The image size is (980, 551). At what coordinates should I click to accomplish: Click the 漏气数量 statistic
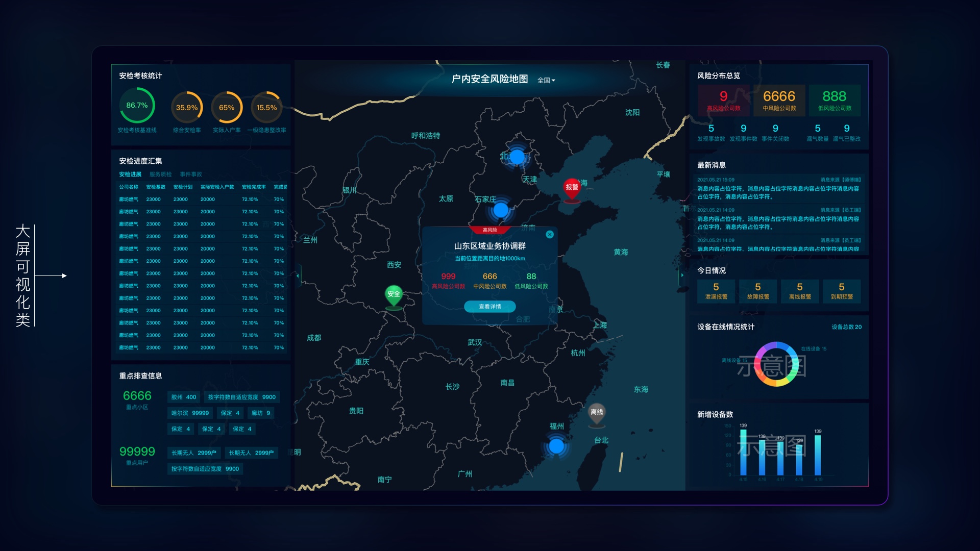[818, 133]
